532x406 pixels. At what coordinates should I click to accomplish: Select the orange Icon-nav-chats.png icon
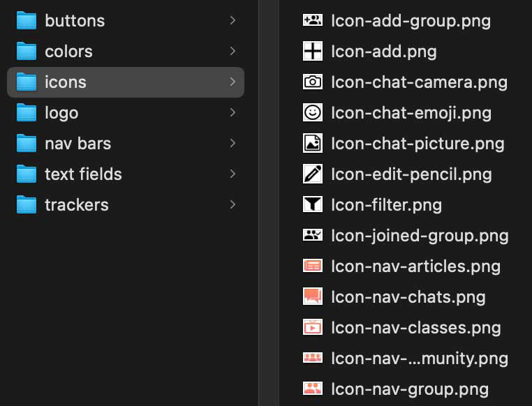click(x=312, y=296)
